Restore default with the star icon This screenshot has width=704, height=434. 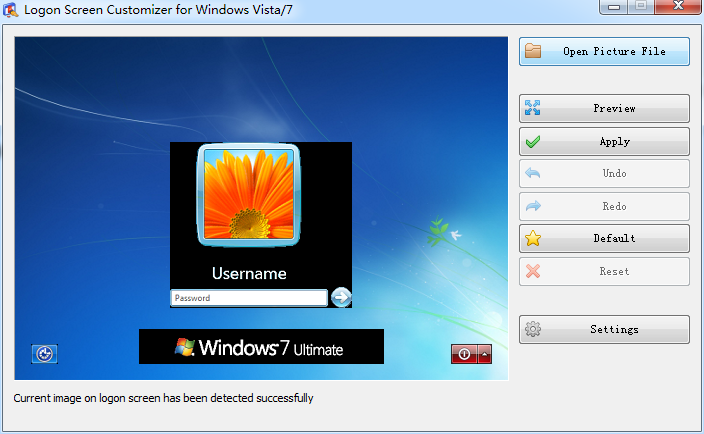tap(534, 239)
